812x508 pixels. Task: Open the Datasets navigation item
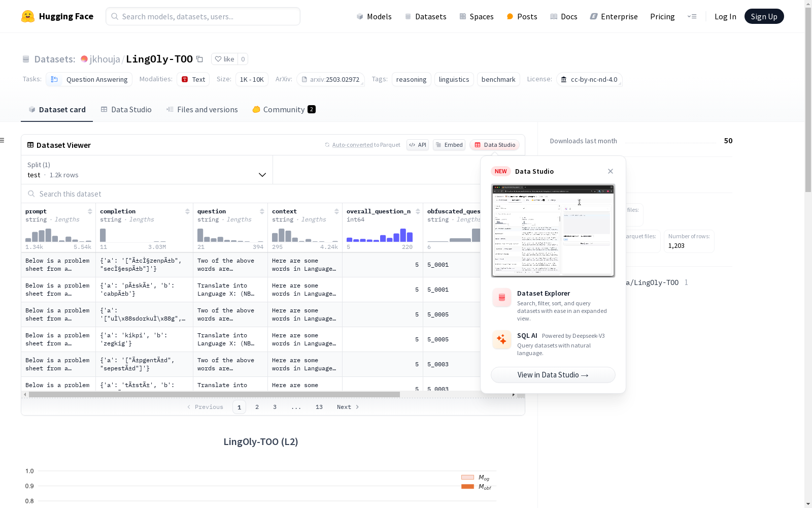[425, 16]
